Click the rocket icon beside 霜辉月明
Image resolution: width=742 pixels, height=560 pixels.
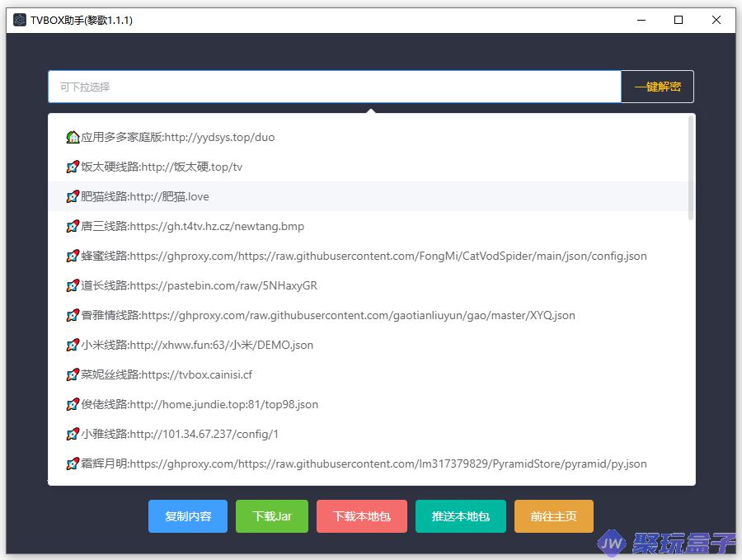73,464
